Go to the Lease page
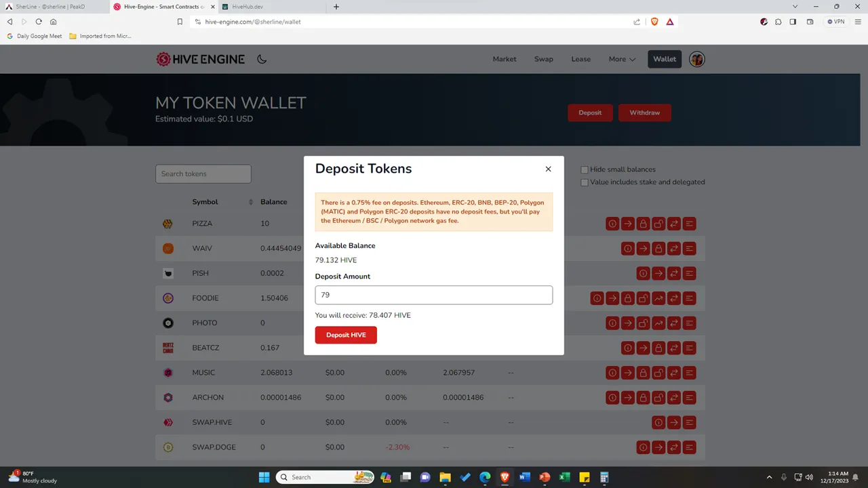Viewport: 868px width, 488px height. click(x=581, y=59)
